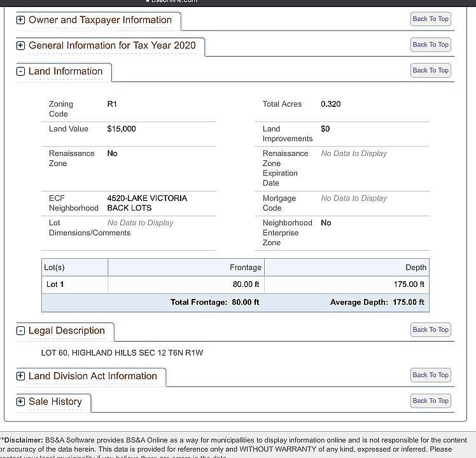Click Mortgage Code No Data to Display text

[354, 198]
